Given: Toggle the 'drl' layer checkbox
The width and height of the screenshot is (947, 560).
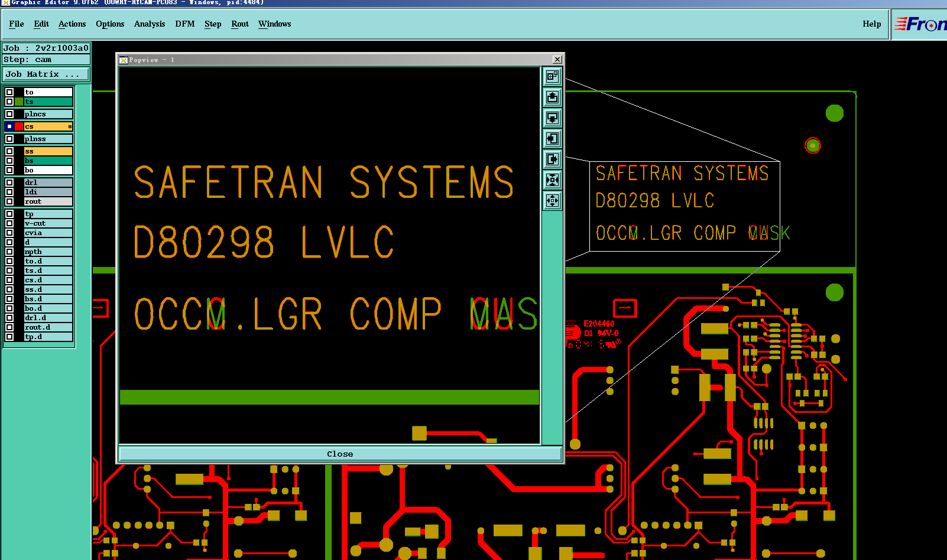Looking at the screenshot, I should (9, 183).
